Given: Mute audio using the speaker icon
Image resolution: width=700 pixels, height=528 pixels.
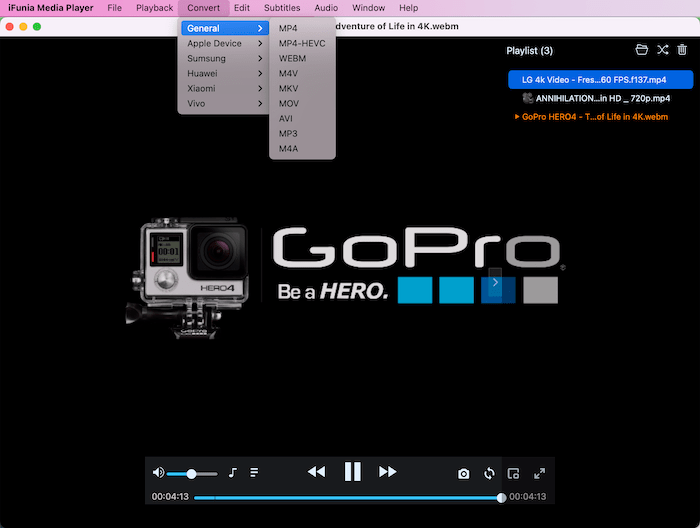Looking at the screenshot, I should click(x=158, y=472).
